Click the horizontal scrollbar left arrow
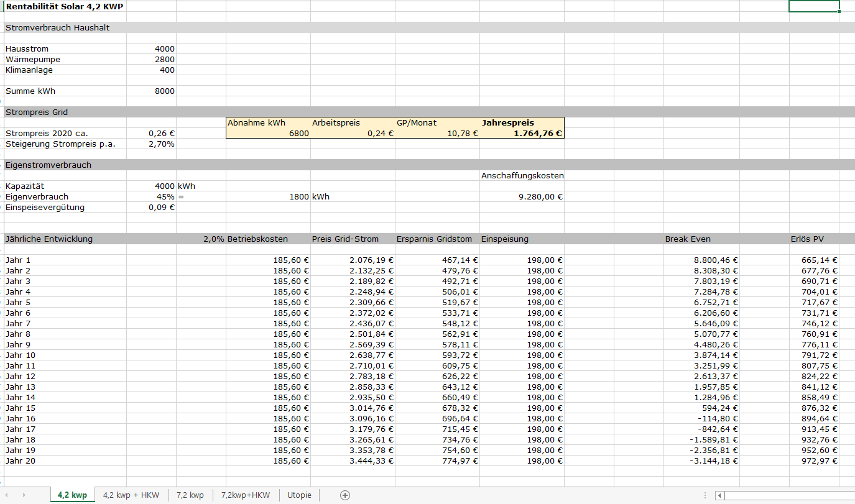Viewport: 855px width, 504px height. (x=719, y=495)
